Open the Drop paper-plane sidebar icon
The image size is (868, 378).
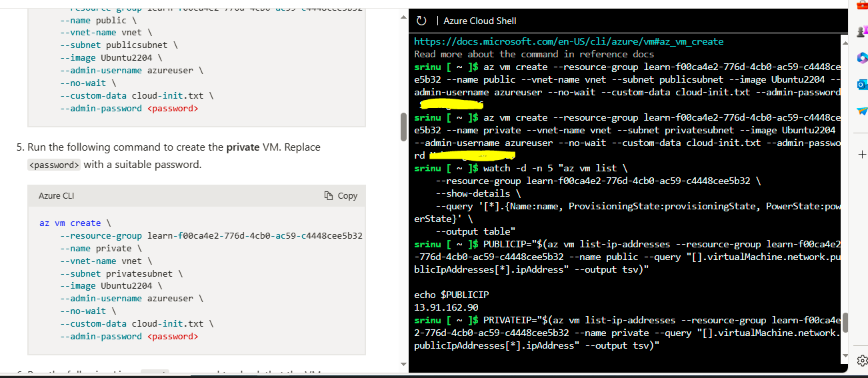pos(861,111)
